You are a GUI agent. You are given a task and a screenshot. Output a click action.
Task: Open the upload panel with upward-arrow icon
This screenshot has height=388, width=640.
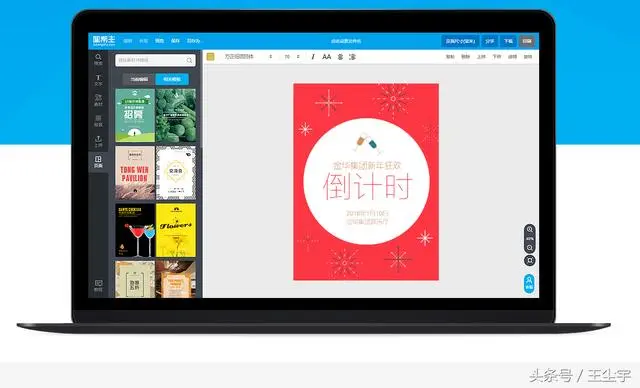coord(98,141)
